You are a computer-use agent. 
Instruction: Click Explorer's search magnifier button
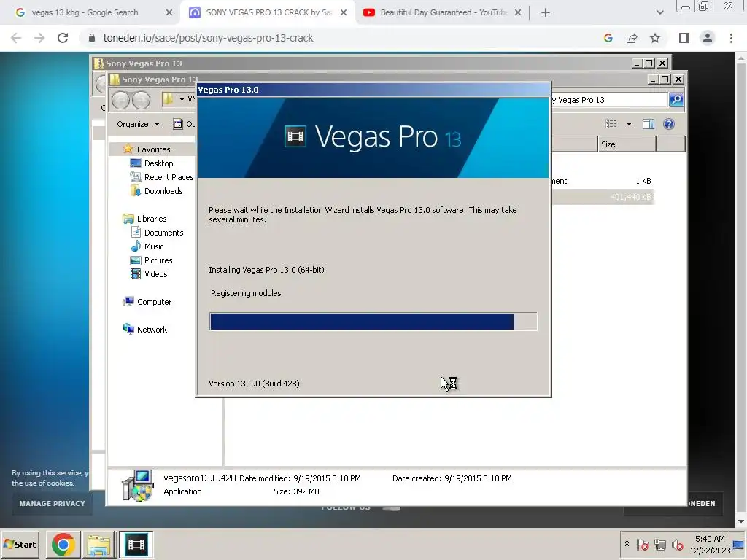tap(676, 99)
